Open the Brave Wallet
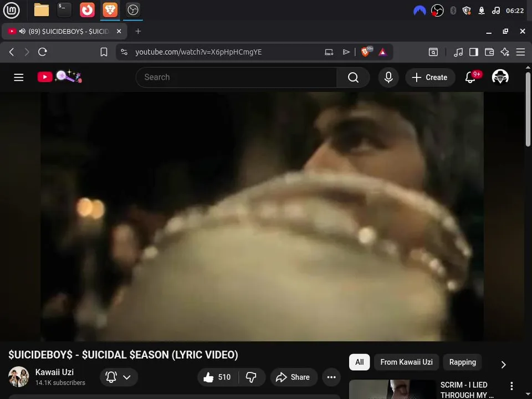 (489, 52)
